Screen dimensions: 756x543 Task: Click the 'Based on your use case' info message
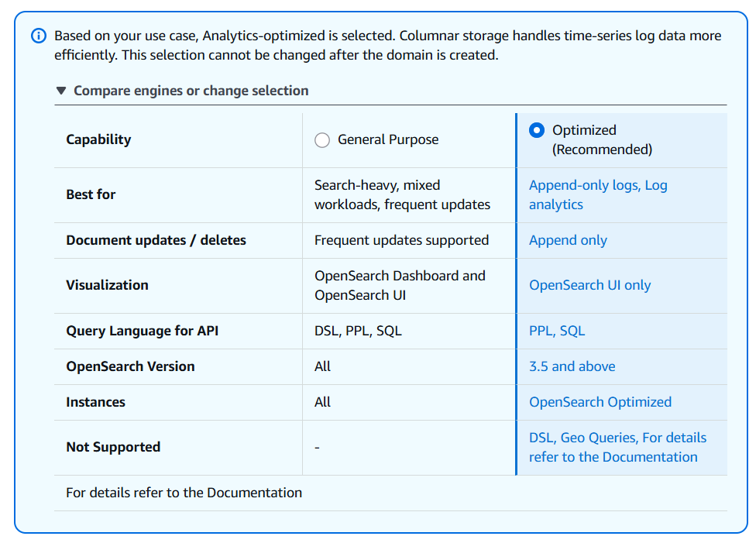(387, 46)
